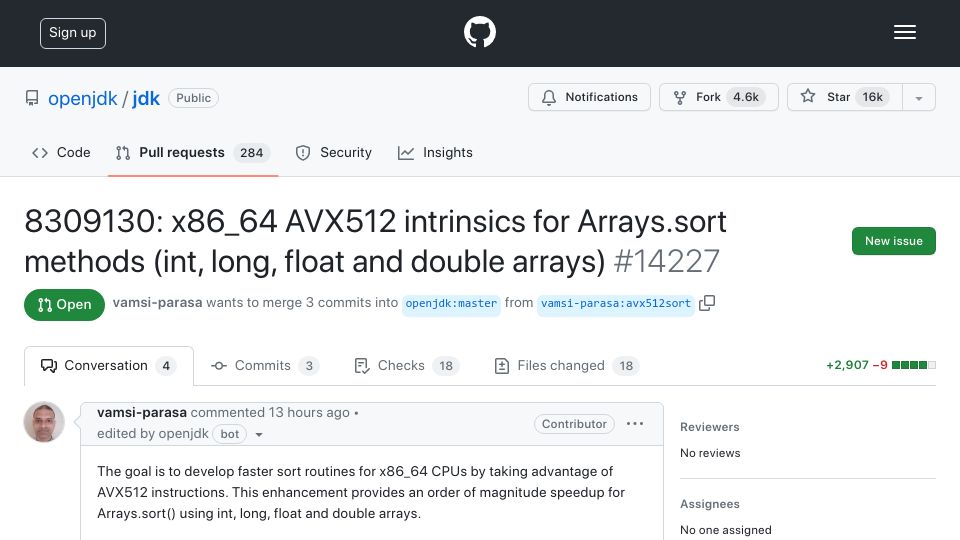Click the repository book icon
Viewport: 960px width, 540px height.
point(32,98)
